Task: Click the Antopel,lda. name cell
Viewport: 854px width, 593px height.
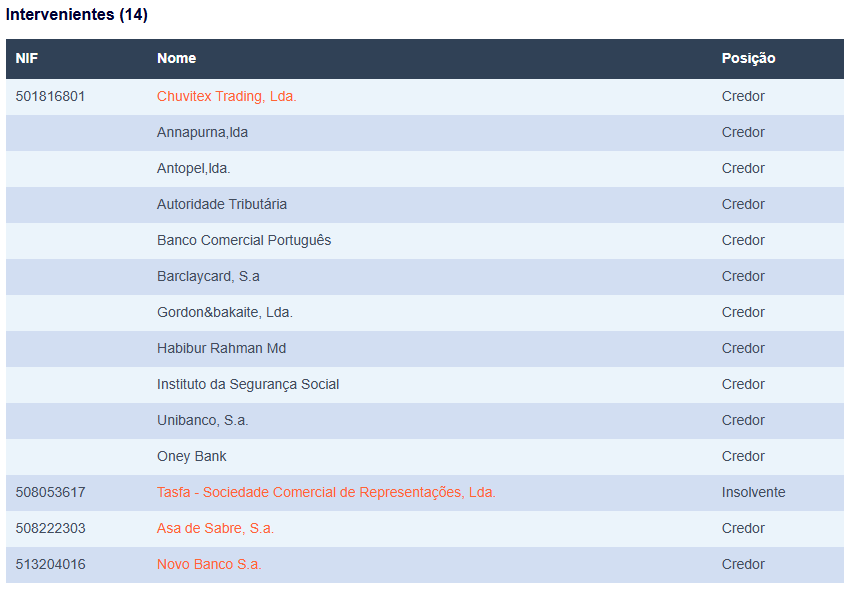Action: [193, 168]
